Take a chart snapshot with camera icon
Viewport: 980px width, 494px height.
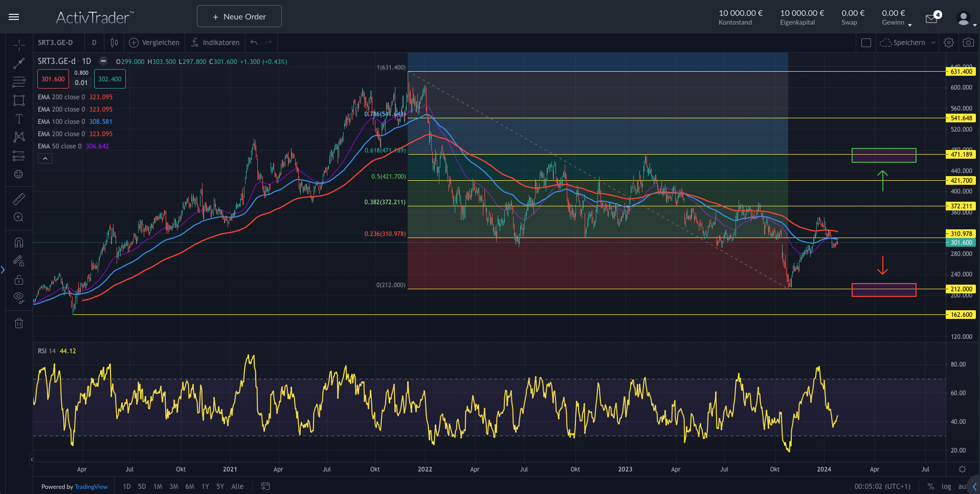(x=968, y=42)
